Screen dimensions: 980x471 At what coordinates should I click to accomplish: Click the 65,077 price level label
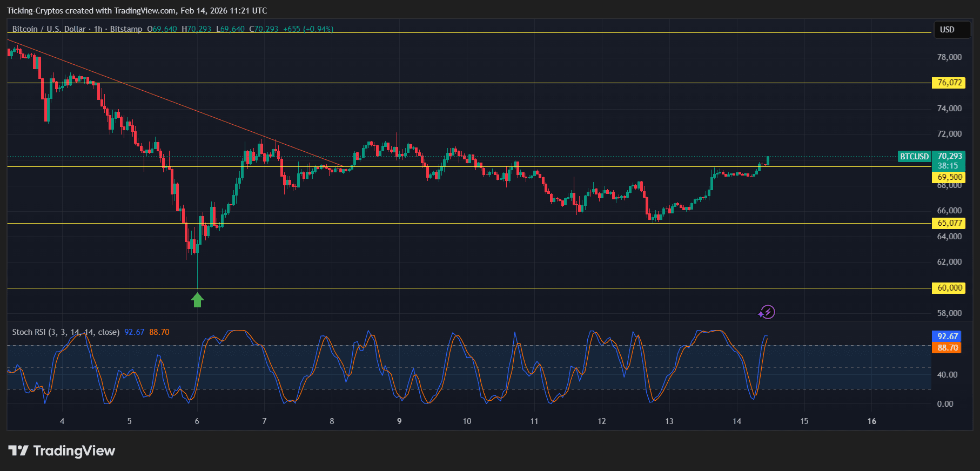click(x=949, y=223)
